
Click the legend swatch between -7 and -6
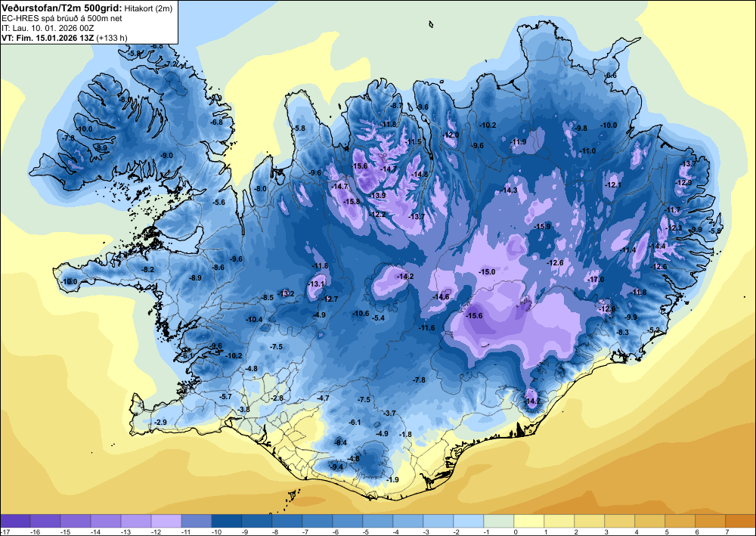point(318,521)
